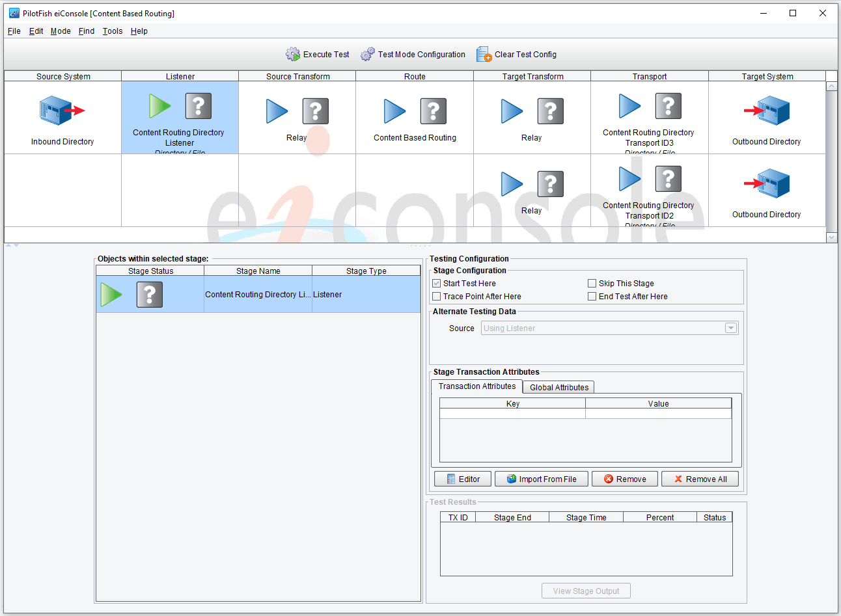841x616 pixels.
Task: Switch to Global Attributes tab
Action: point(559,388)
